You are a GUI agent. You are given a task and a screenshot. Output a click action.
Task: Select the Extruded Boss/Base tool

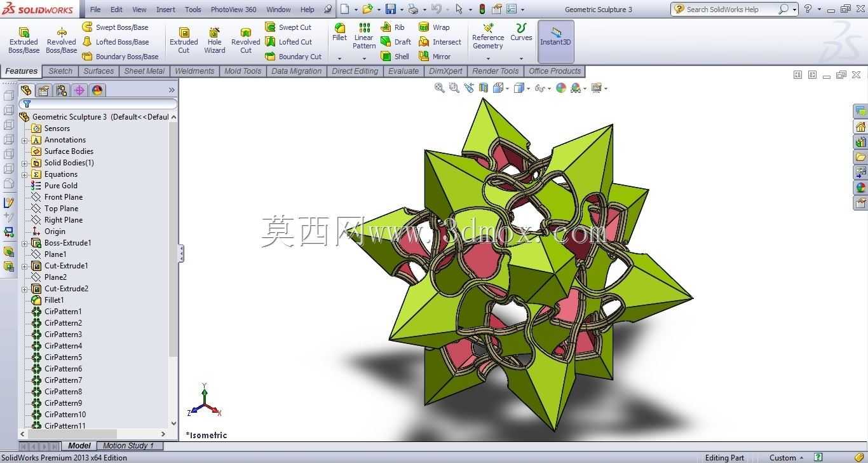tap(24, 40)
